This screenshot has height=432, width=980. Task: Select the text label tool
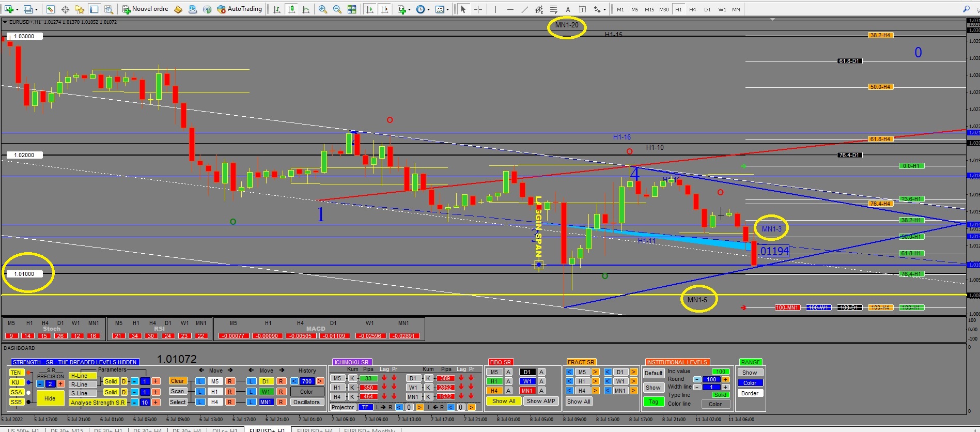coord(582,9)
